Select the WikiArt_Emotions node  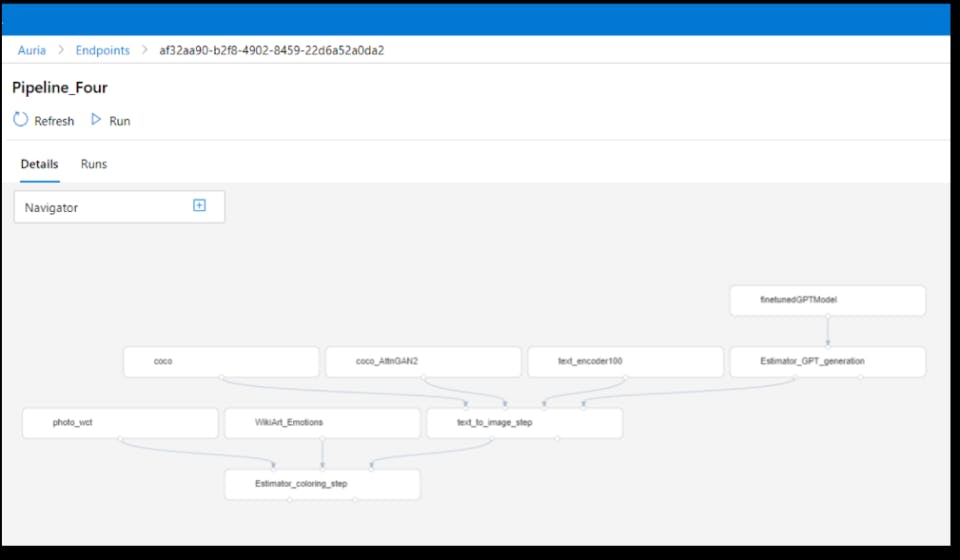pos(322,423)
